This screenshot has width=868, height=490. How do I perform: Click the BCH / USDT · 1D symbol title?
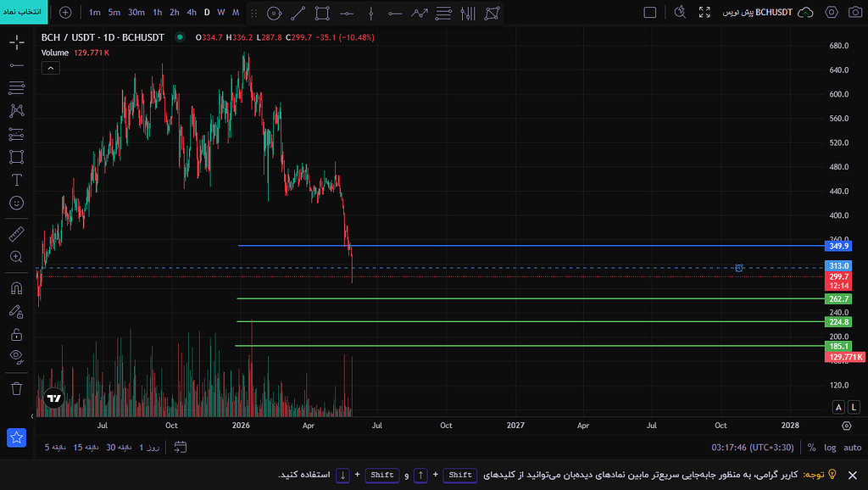pyautogui.click(x=103, y=37)
